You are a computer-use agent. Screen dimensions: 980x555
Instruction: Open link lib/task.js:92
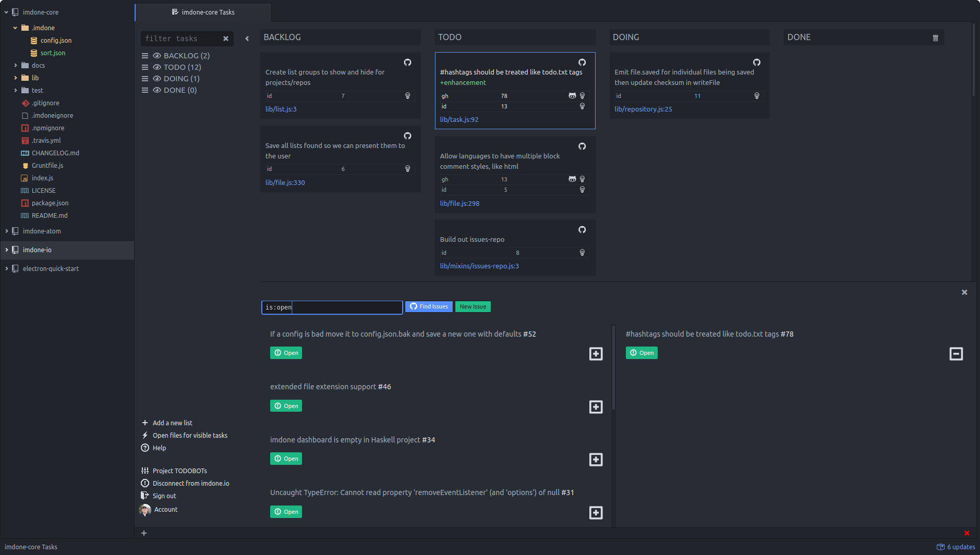(x=459, y=119)
